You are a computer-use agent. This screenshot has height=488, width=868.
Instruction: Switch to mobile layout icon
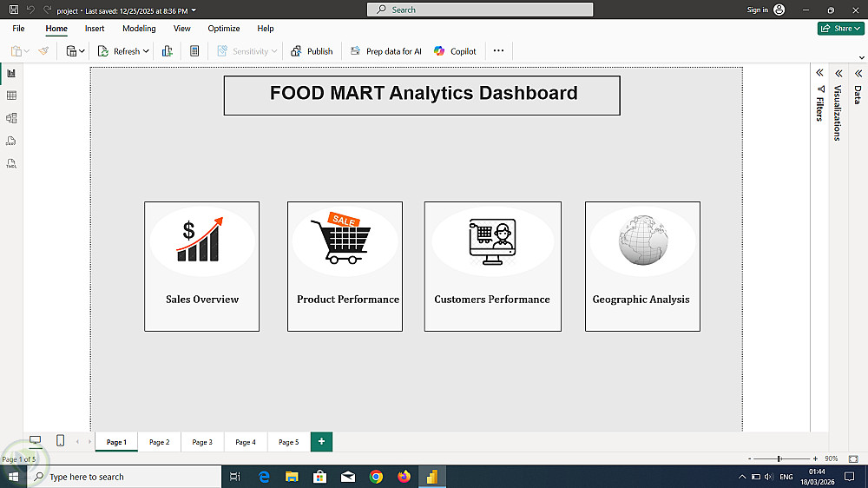[61, 441]
